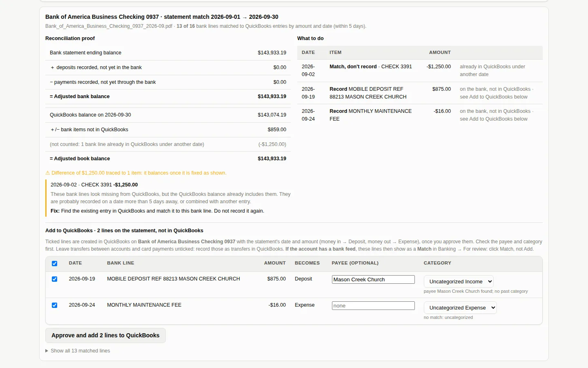Viewport: 588px width, 368px height.
Task: Focus the empty payee field showing 'none'
Action: coord(373,305)
